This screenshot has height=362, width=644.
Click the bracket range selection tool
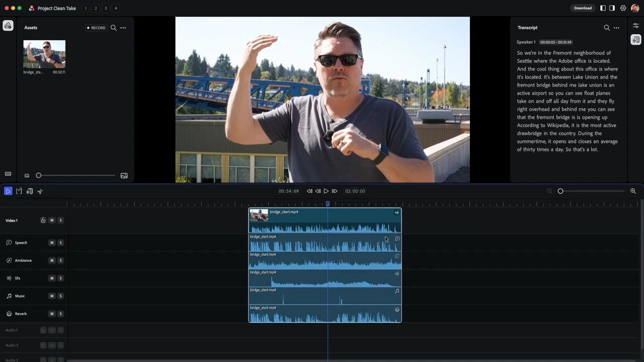[x=19, y=191]
